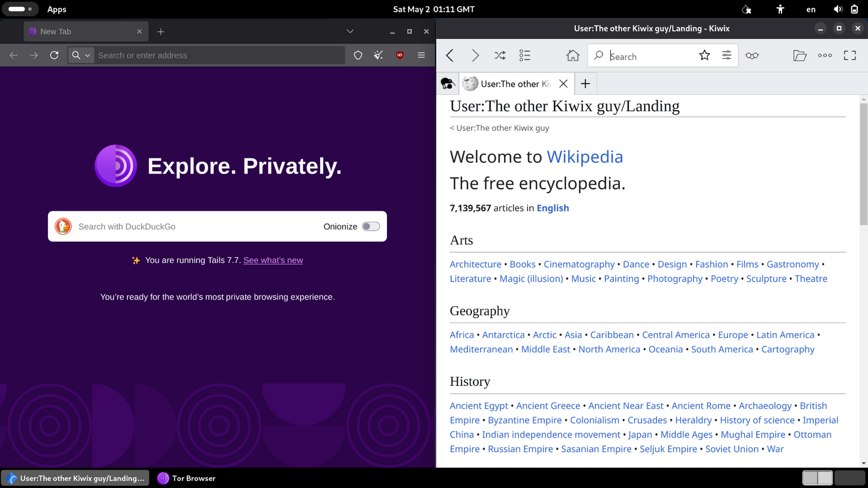The height and width of the screenshot is (488, 868).
Task: Open the Wikipedia link
Action: pos(584,157)
